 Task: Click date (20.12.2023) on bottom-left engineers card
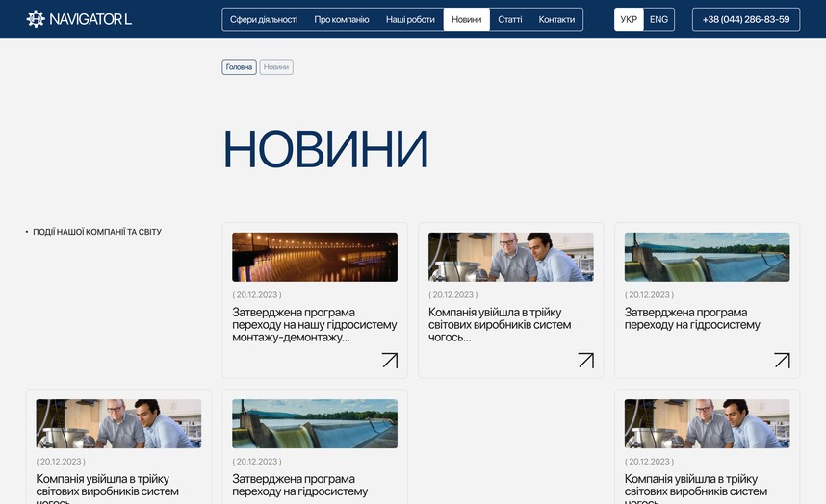(61, 462)
